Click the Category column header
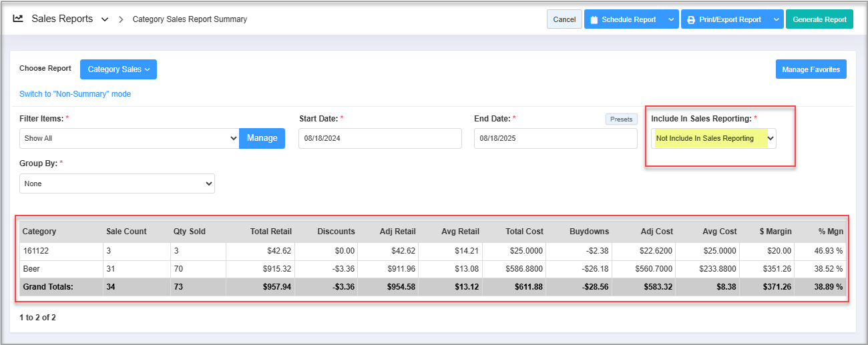The width and height of the screenshot is (868, 345). pos(39,232)
